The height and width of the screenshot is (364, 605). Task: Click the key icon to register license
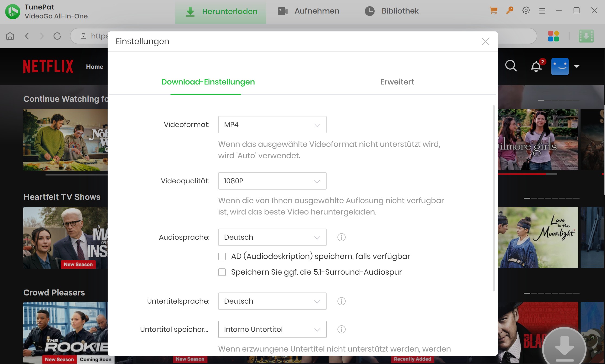(x=510, y=11)
